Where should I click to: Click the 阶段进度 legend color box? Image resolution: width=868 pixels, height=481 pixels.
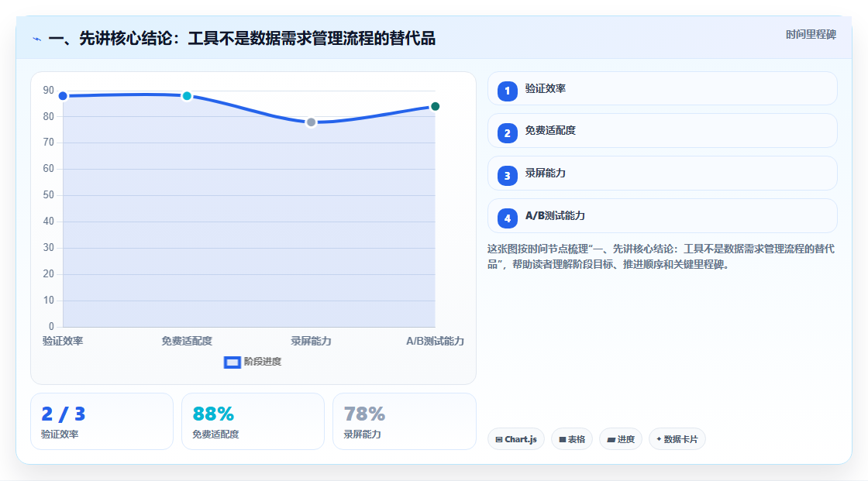pos(232,362)
